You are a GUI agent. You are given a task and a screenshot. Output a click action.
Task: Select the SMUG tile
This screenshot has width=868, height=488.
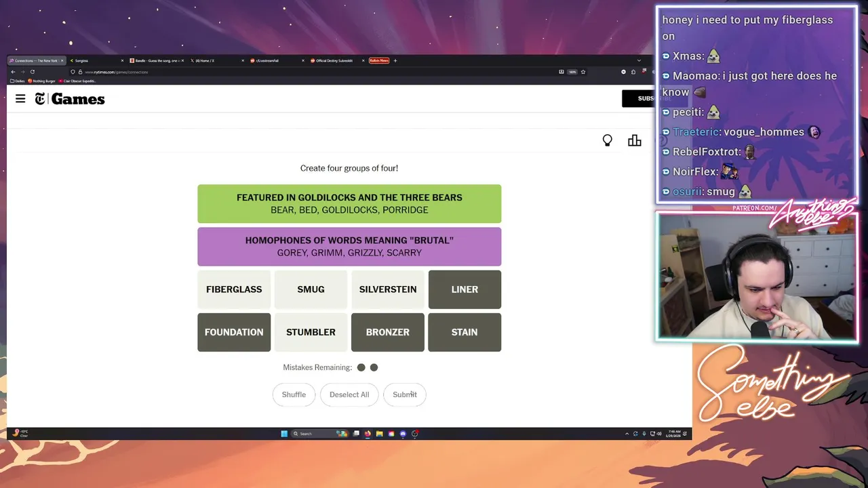coord(311,289)
